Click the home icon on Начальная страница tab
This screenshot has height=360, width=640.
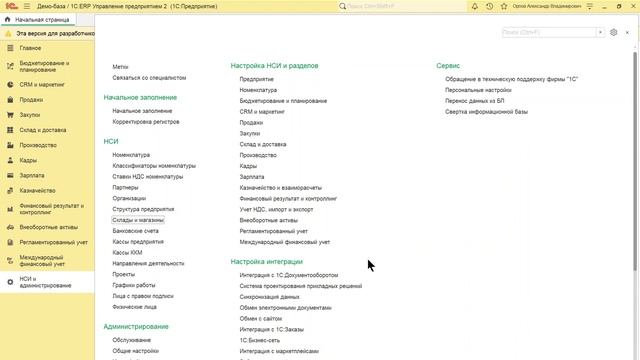[x=7, y=19]
